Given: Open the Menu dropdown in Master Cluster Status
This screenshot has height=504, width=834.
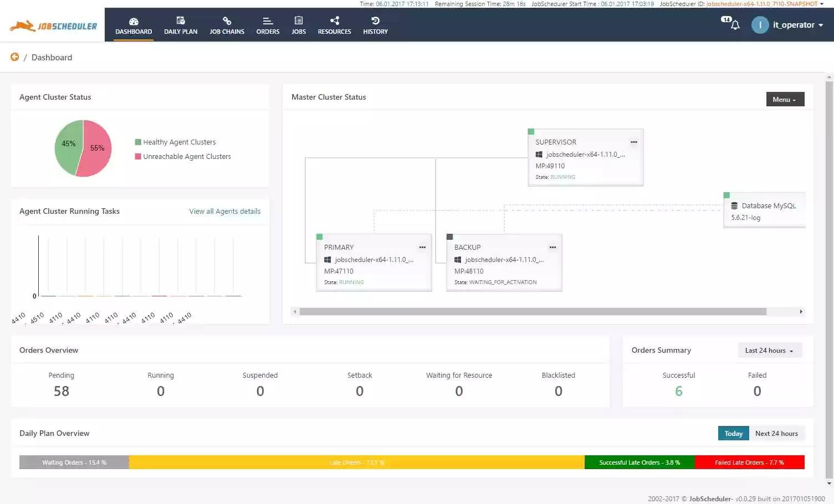Looking at the screenshot, I should tap(785, 99).
